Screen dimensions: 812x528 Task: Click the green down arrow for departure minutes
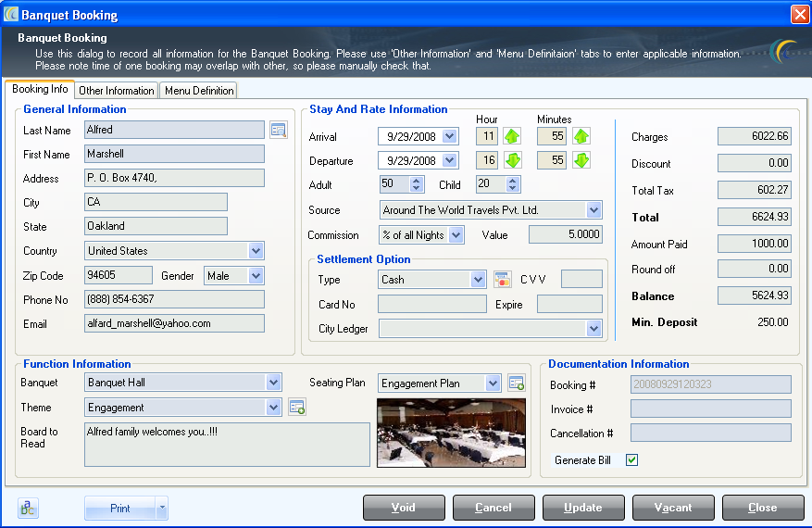point(581,160)
